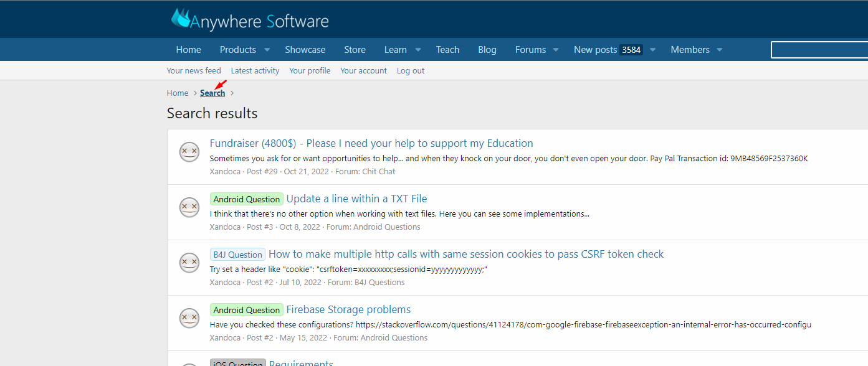Expand the New posts dropdown arrow

pos(652,50)
